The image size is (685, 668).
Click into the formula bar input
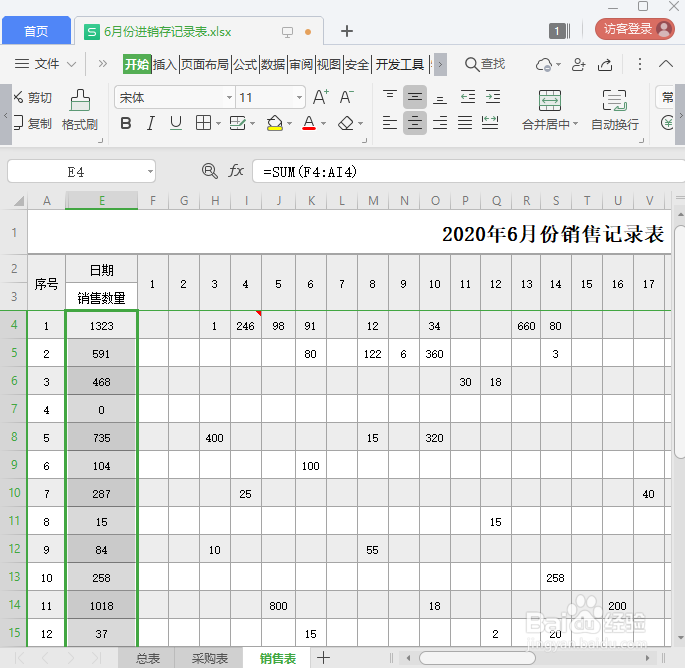pos(468,171)
